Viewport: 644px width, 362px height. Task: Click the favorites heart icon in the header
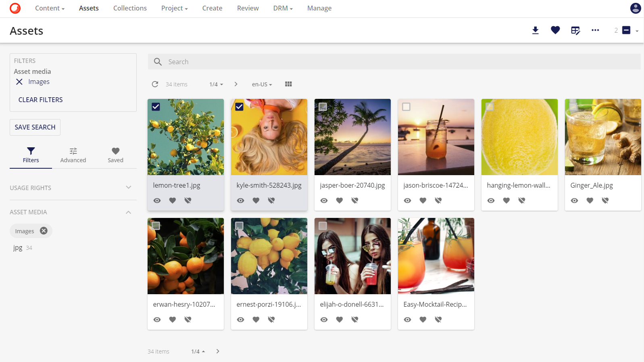(x=555, y=30)
